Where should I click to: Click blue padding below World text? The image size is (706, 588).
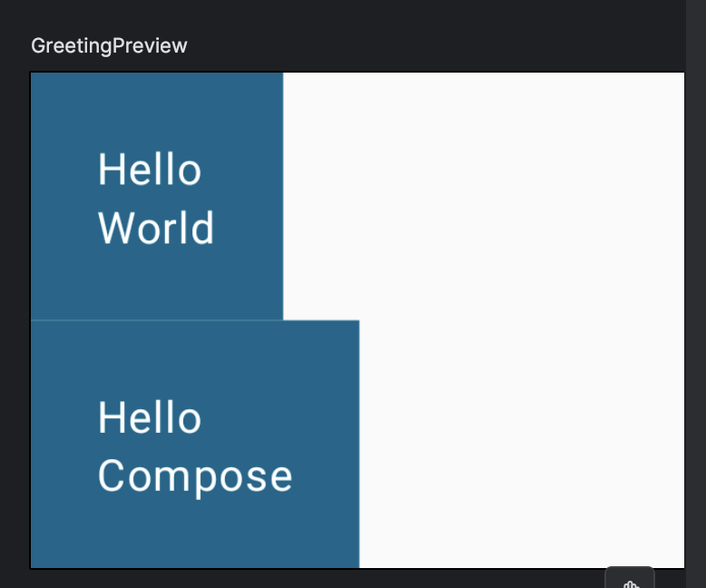(157, 283)
